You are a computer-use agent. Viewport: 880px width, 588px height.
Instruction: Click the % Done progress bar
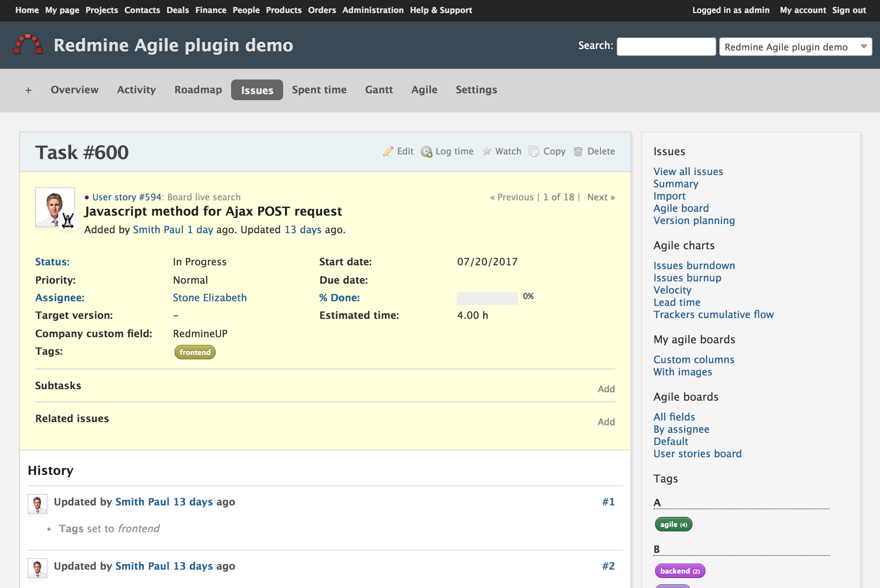click(487, 298)
